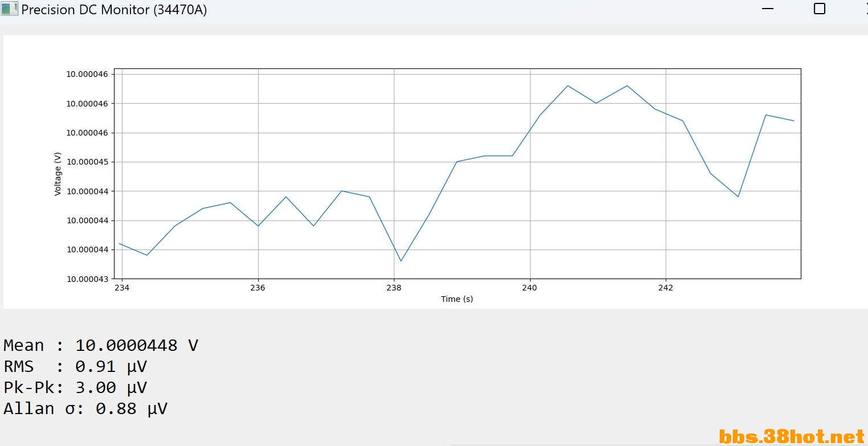Click the bbs.38hot.net watermark
Image resolution: width=868 pixels, height=446 pixels.
pos(791,437)
